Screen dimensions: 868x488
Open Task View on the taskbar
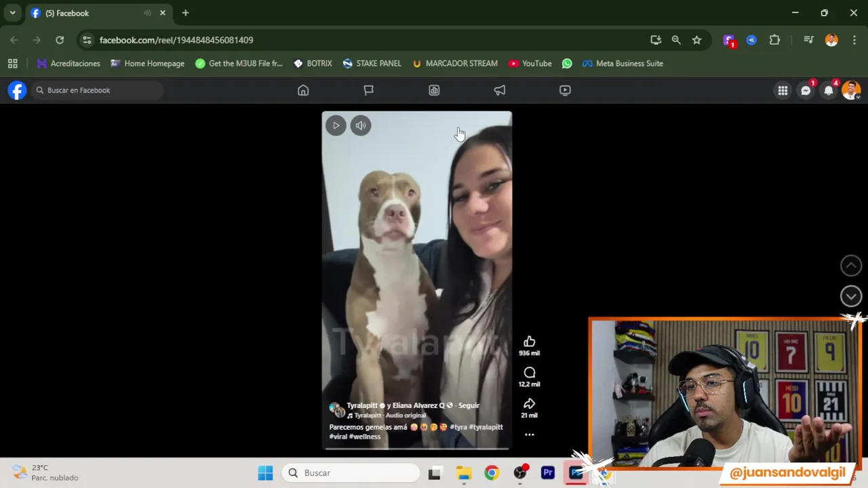(435, 473)
